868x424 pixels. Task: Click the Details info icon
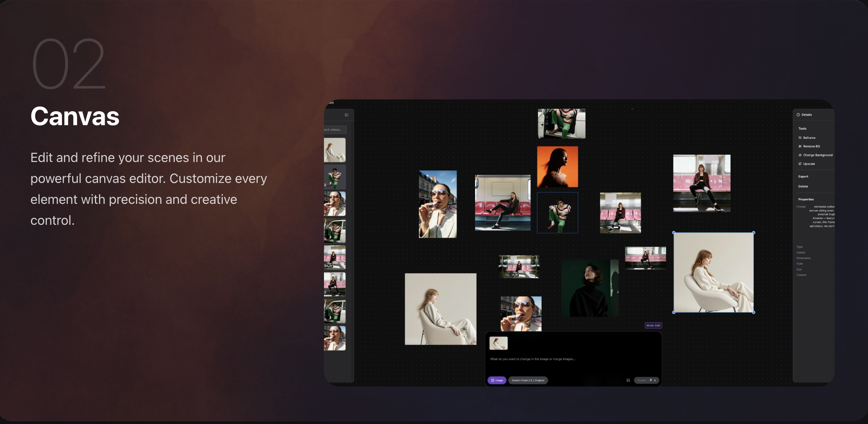click(x=798, y=115)
